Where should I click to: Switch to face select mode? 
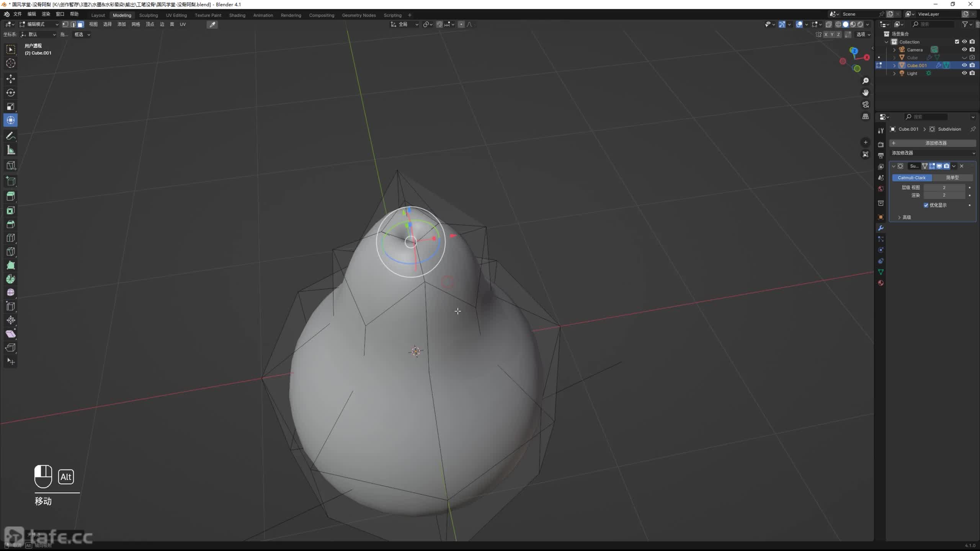pyautogui.click(x=80, y=24)
